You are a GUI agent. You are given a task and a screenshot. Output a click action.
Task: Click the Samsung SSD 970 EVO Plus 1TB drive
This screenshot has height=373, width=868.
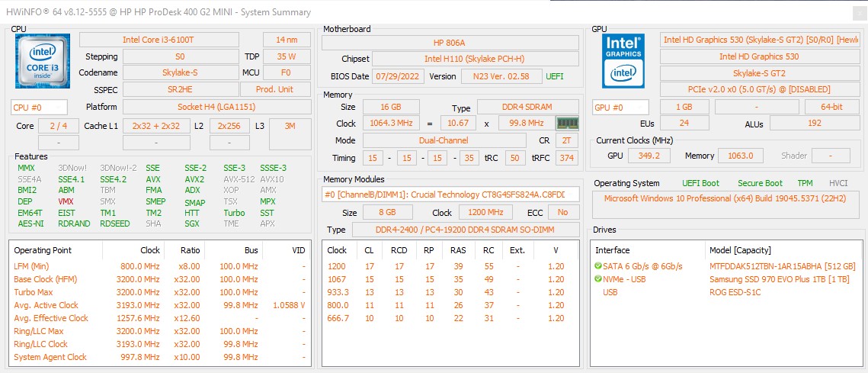779,278
